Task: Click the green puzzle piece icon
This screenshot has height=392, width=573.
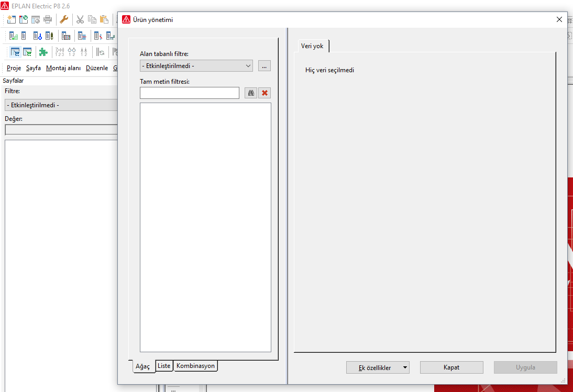Action: click(x=43, y=52)
